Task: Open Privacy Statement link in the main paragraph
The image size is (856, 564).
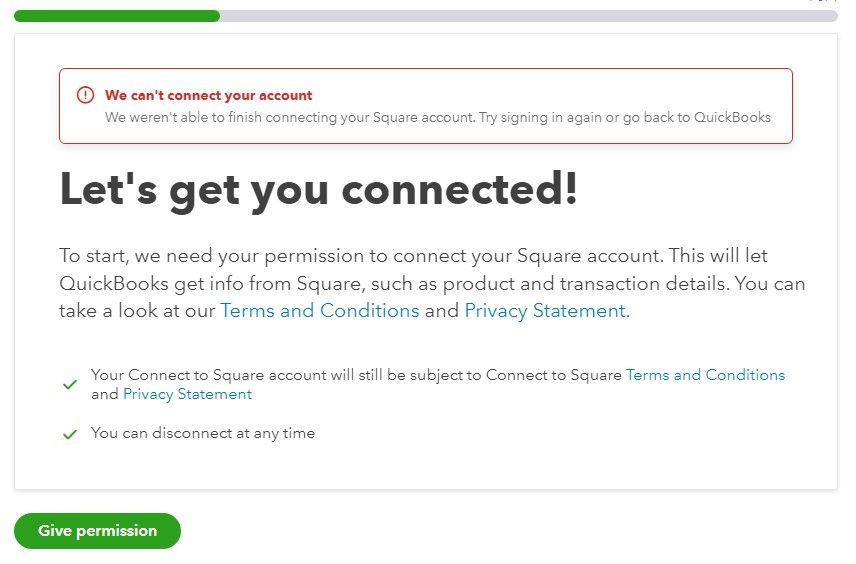Action: click(546, 311)
